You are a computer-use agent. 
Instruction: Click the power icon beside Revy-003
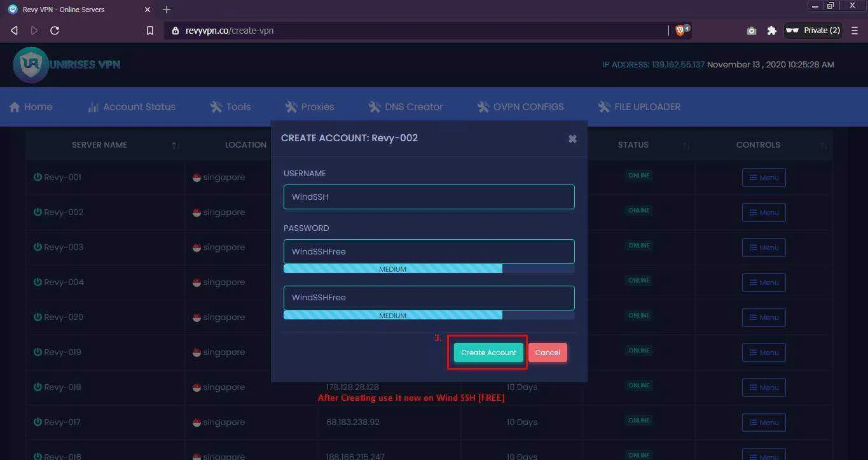[x=38, y=247]
